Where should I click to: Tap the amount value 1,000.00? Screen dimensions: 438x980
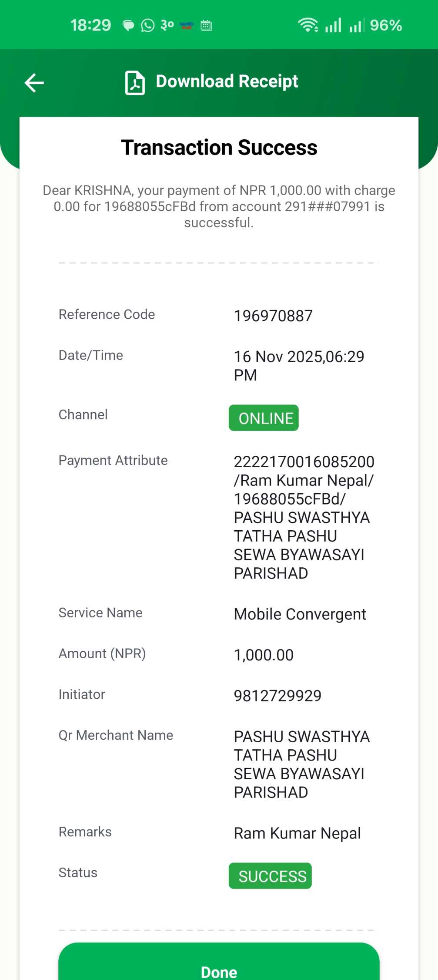tap(264, 655)
